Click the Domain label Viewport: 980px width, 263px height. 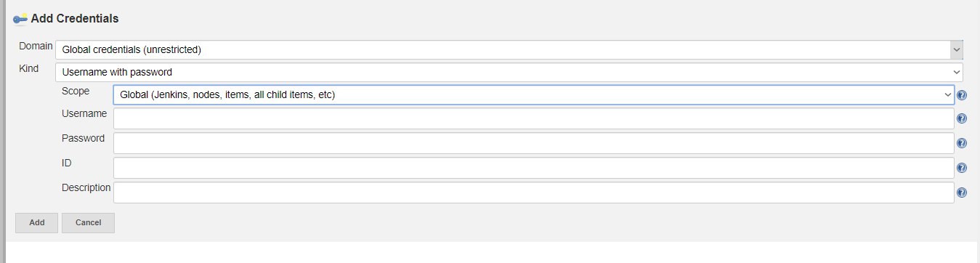(x=36, y=46)
